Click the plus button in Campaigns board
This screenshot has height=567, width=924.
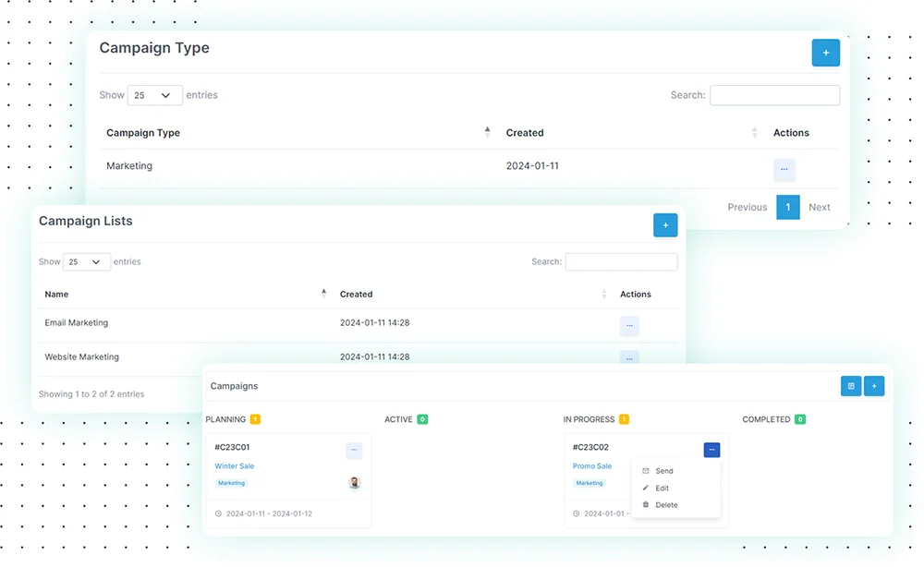click(874, 386)
